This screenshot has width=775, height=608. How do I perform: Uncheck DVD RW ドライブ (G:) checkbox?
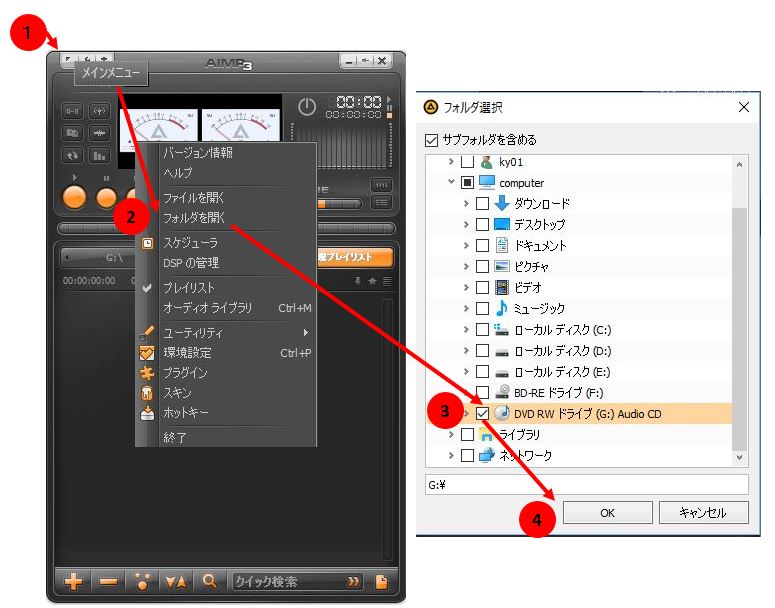(x=482, y=414)
